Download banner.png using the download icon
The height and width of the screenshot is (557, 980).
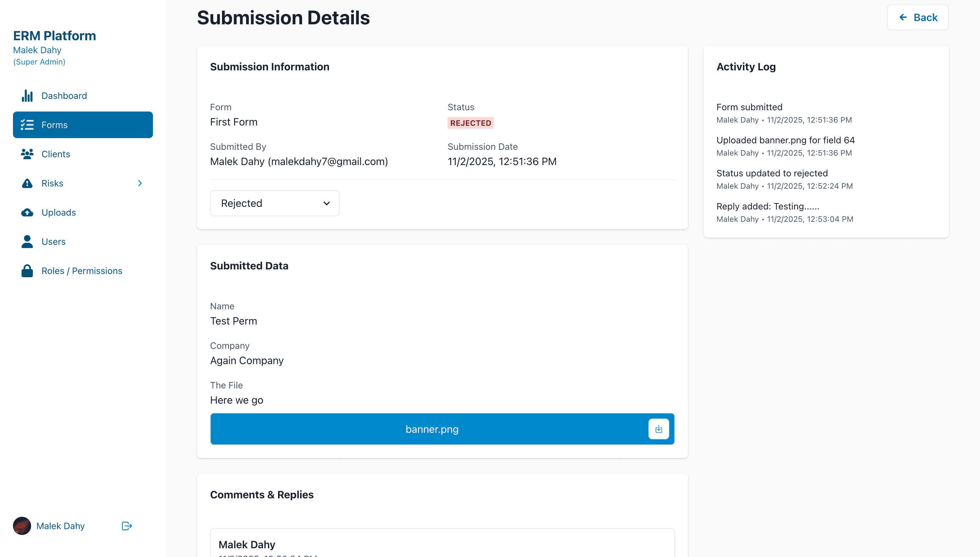click(659, 429)
